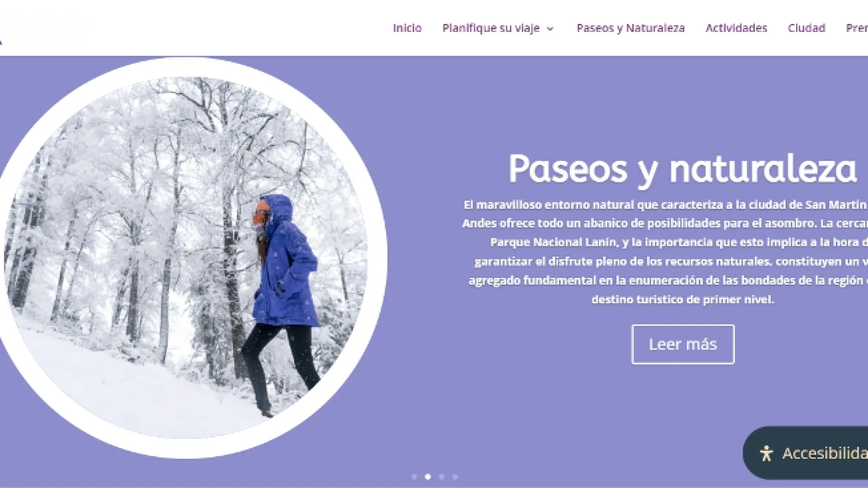The image size is (868, 488).
Task: Go to Inicio in the navigation
Action: click(x=407, y=28)
